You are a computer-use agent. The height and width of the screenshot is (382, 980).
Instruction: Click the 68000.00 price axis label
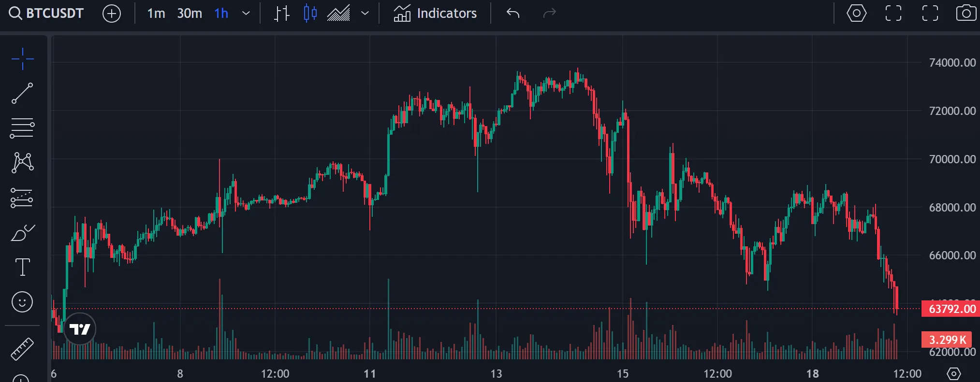tap(952, 208)
